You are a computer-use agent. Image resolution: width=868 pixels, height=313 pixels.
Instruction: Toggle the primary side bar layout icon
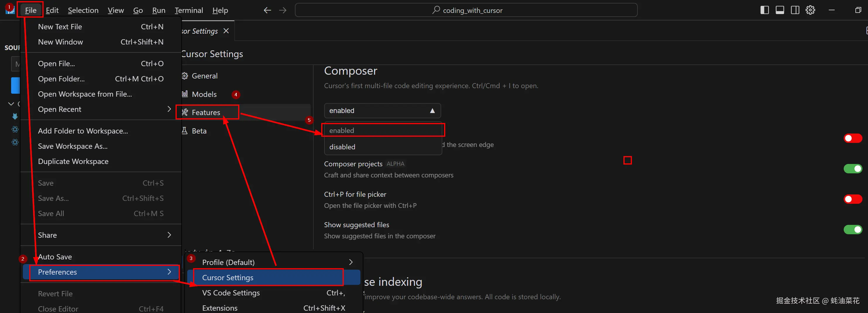click(764, 10)
